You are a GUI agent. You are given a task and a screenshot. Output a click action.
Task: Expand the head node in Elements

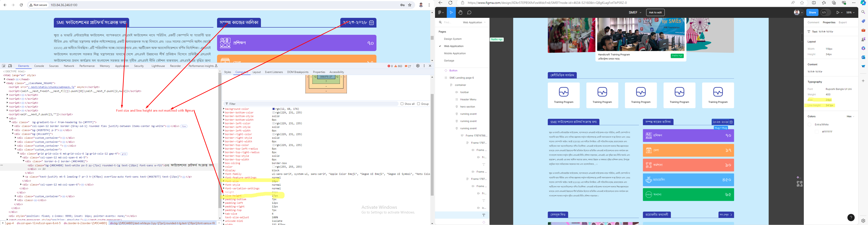tap(5, 79)
